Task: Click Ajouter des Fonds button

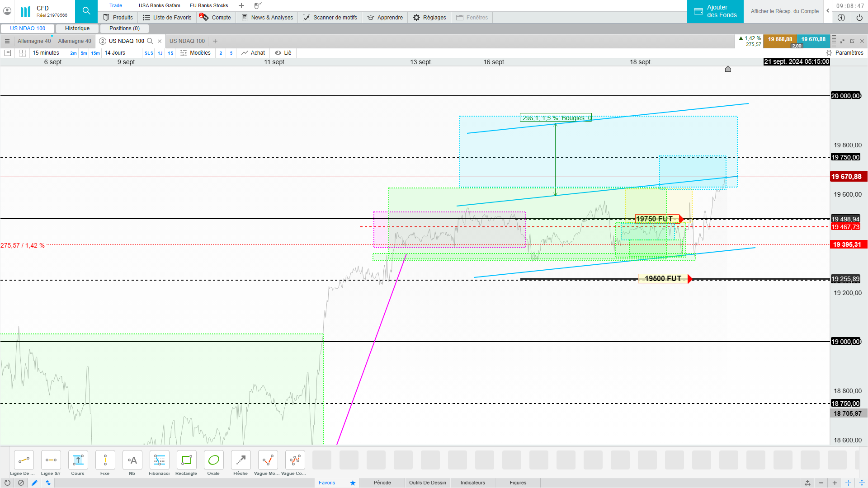Action: (x=715, y=11)
